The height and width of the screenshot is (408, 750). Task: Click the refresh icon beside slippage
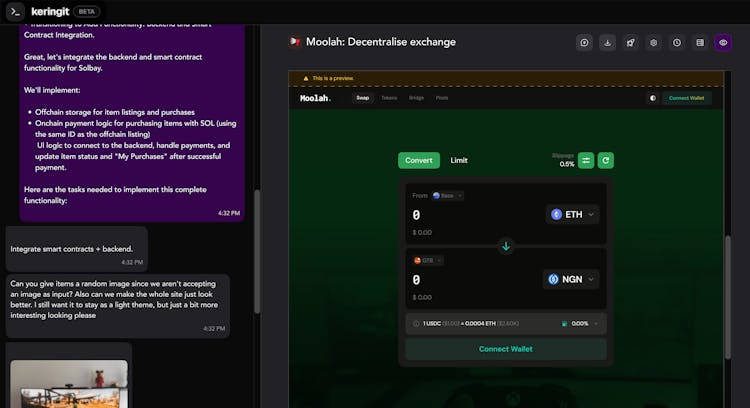pos(605,160)
